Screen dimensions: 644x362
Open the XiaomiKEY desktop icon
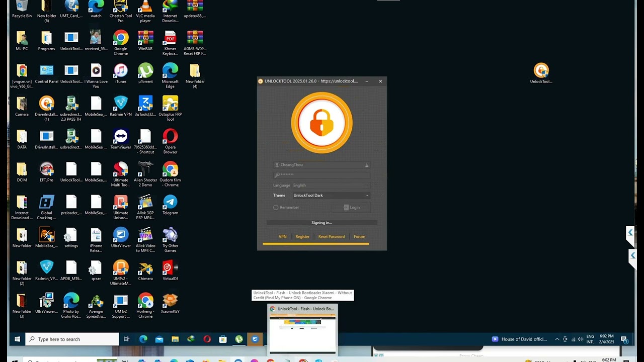click(170, 303)
